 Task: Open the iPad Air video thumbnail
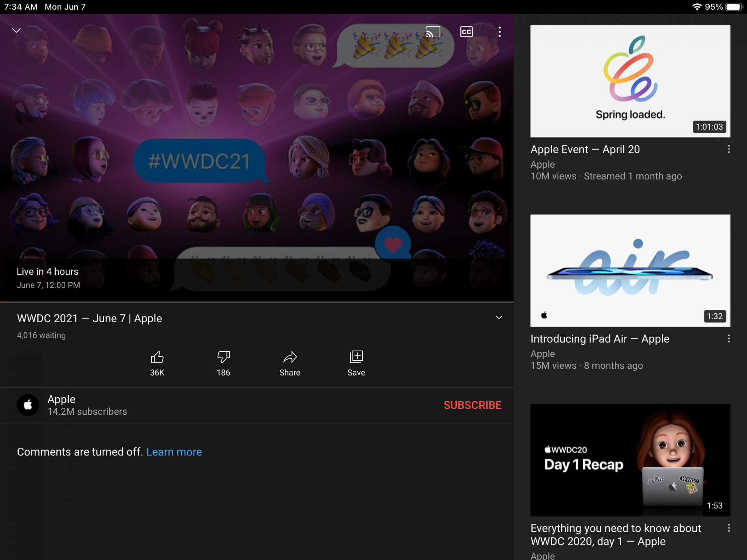click(x=630, y=270)
